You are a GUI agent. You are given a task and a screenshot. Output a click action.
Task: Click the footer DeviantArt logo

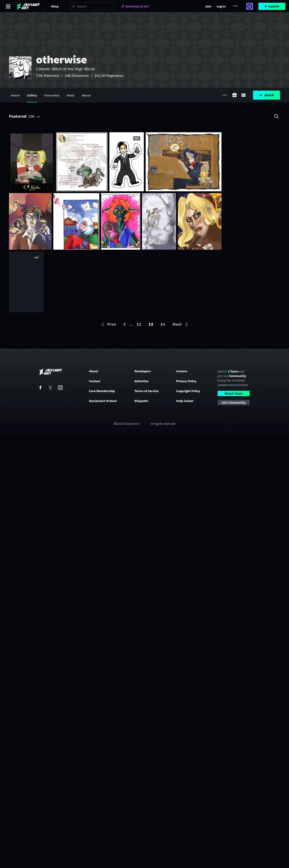click(51, 372)
